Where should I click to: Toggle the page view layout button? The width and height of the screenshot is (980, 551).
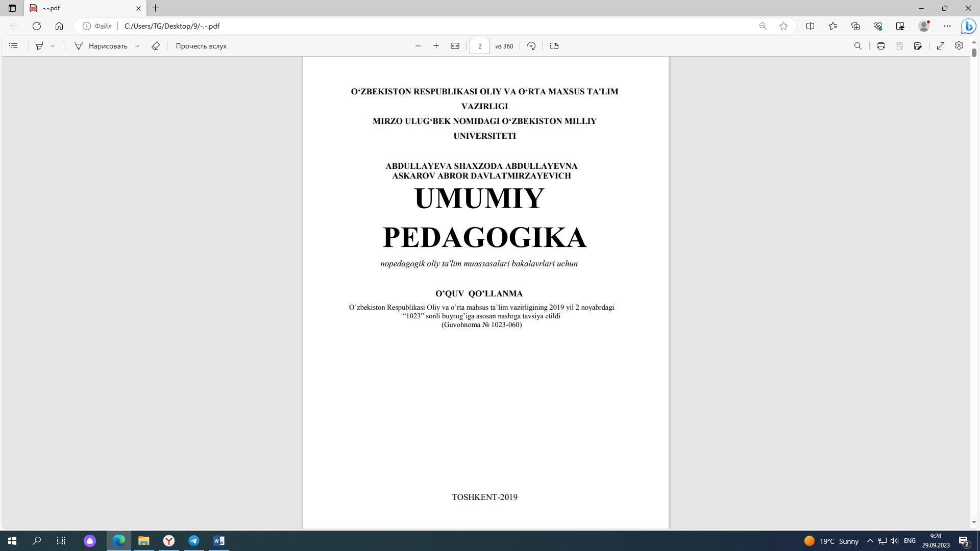point(554,46)
